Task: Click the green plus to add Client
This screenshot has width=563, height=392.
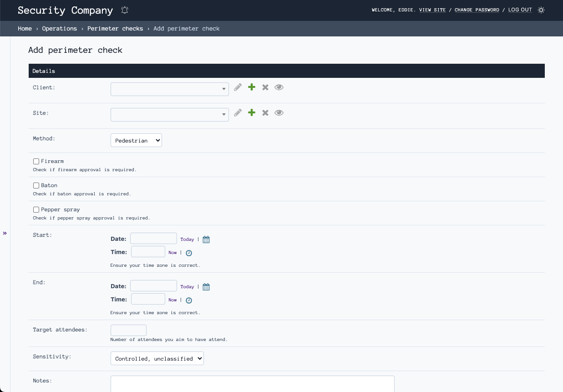Action: pyautogui.click(x=252, y=87)
